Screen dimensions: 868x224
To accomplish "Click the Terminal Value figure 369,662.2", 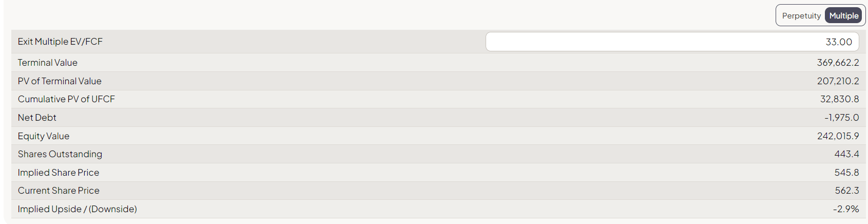I will click(x=838, y=63).
